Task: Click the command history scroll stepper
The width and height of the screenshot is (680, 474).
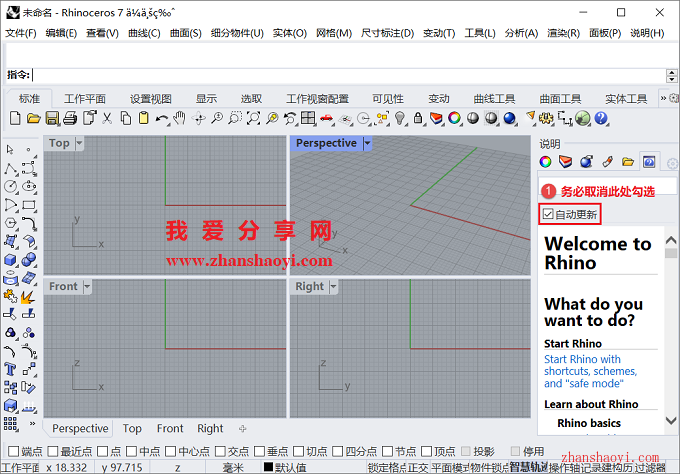Action: pos(671,76)
